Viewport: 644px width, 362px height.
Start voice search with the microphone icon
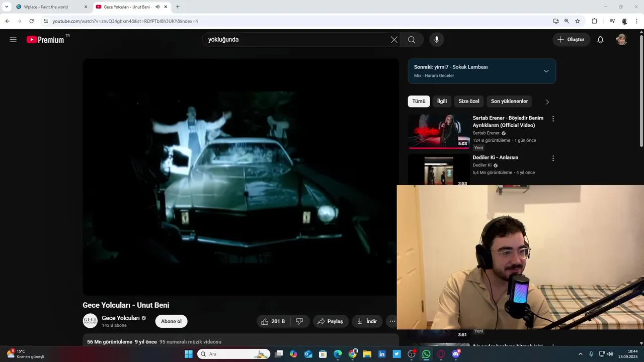436,40
